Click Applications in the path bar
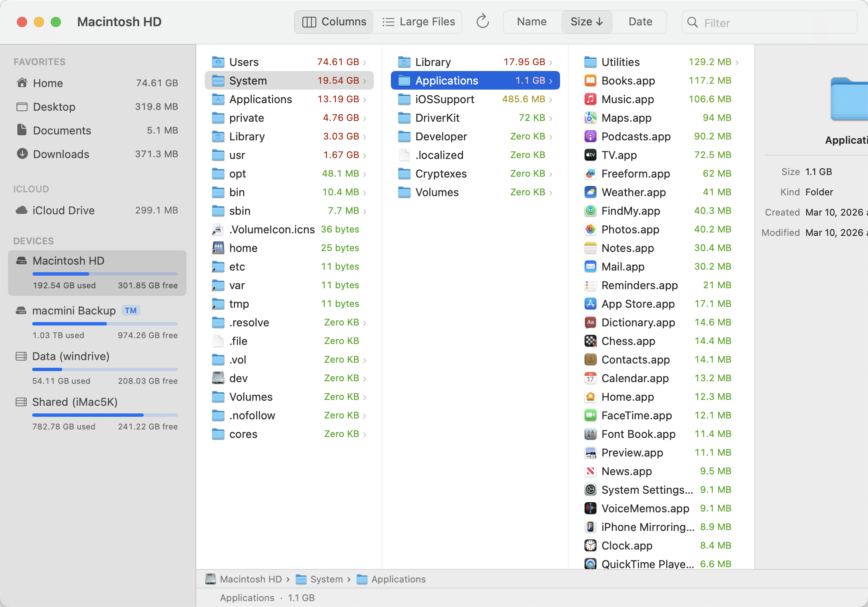This screenshot has width=868, height=607. tap(391, 579)
